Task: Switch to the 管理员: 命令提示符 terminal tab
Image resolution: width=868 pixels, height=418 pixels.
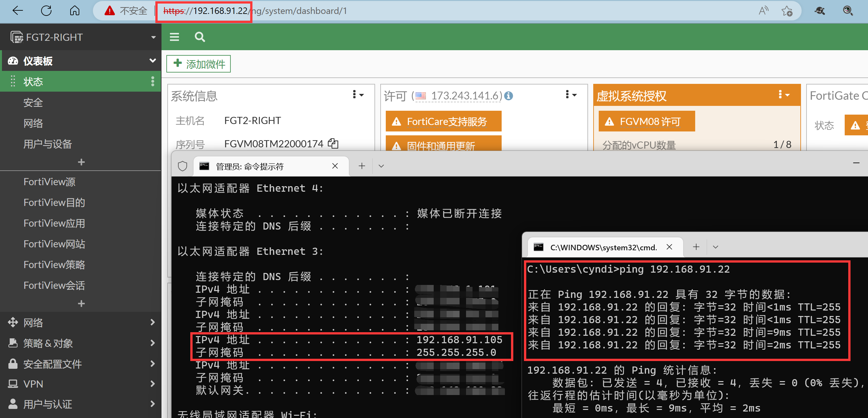Action: [250, 166]
